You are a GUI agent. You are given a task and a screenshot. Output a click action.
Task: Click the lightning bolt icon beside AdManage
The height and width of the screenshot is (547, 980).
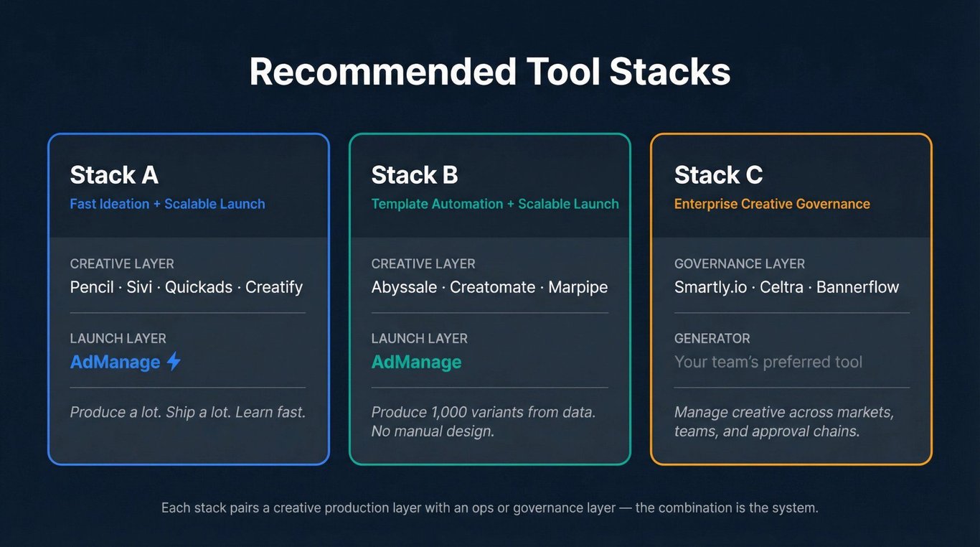(x=174, y=361)
